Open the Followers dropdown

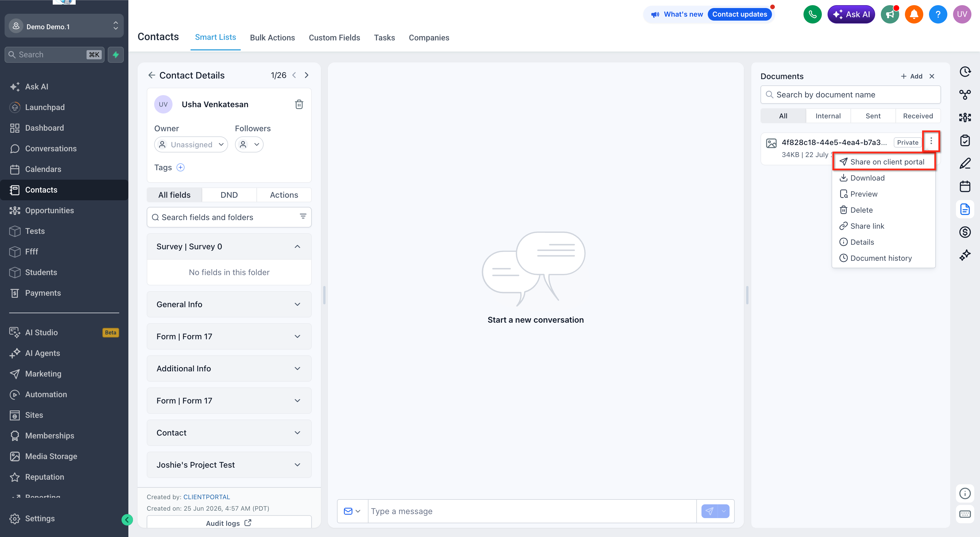(x=249, y=144)
